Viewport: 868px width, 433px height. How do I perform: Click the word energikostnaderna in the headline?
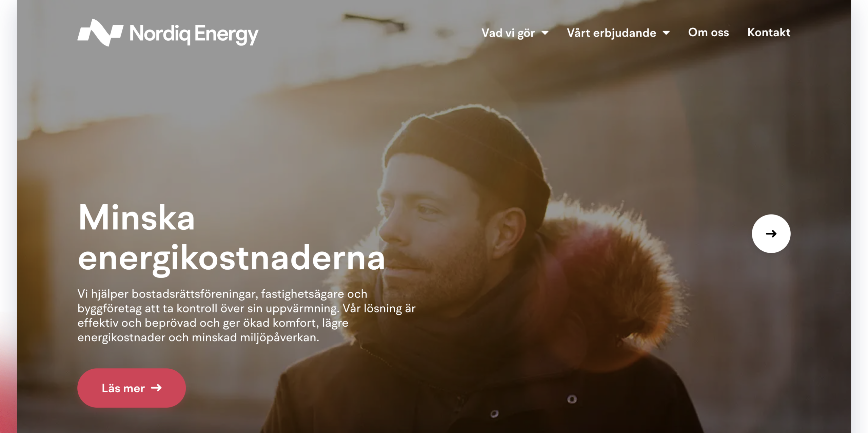pyautogui.click(x=231, y=259)
